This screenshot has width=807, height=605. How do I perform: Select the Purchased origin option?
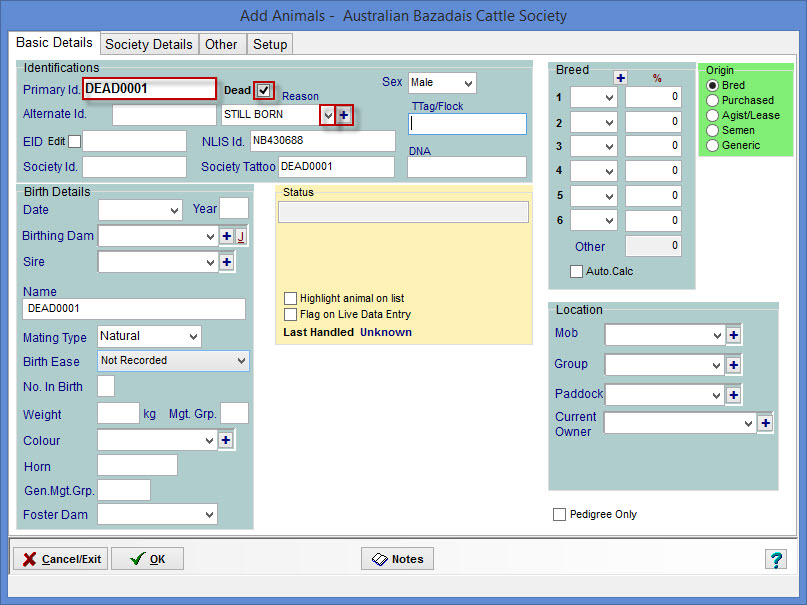click(712, 100)
